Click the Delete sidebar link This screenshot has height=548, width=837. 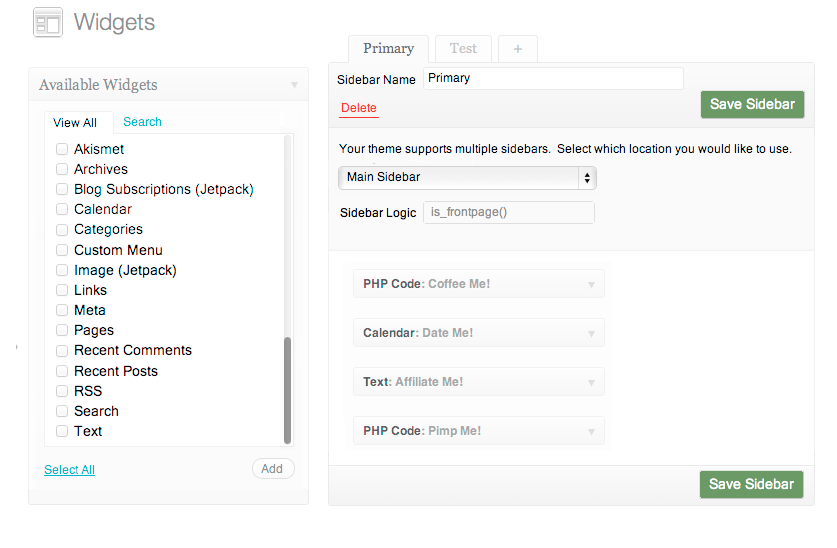click(x=359, y=108)
